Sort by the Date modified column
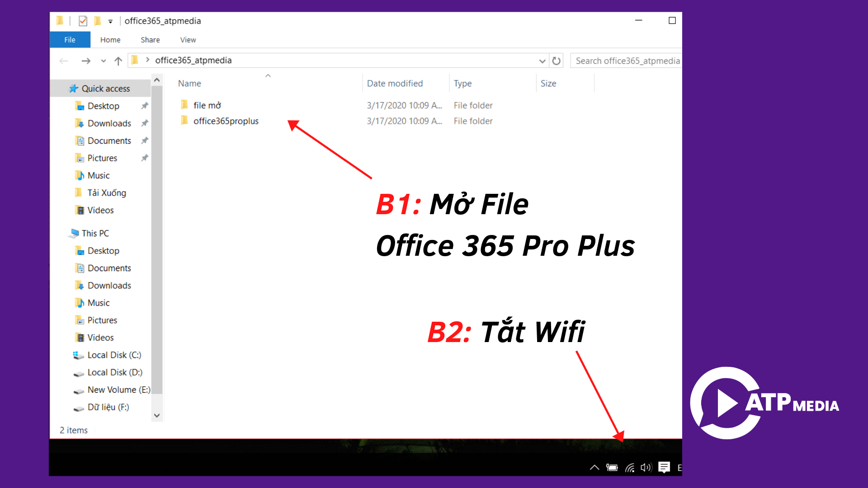This screenshot has height=488, width=868. 395,83
